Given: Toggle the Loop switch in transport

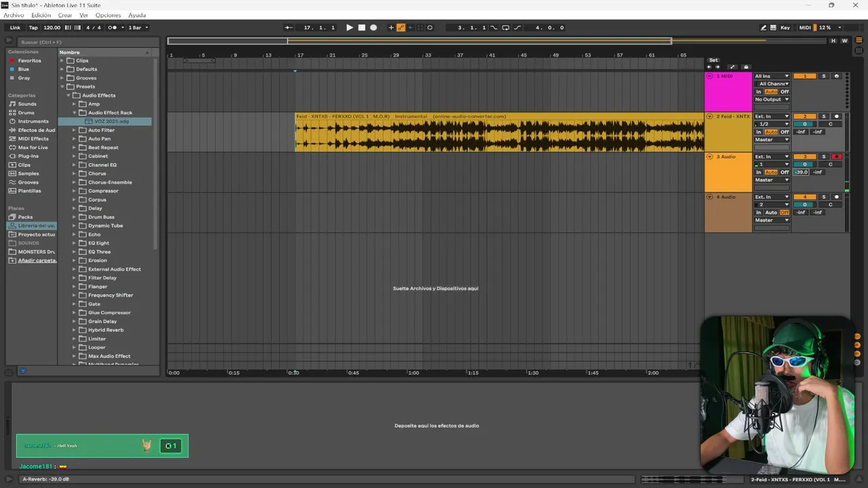Looking at the screenshot, I should pyautogui.click(x=505, y=28).
